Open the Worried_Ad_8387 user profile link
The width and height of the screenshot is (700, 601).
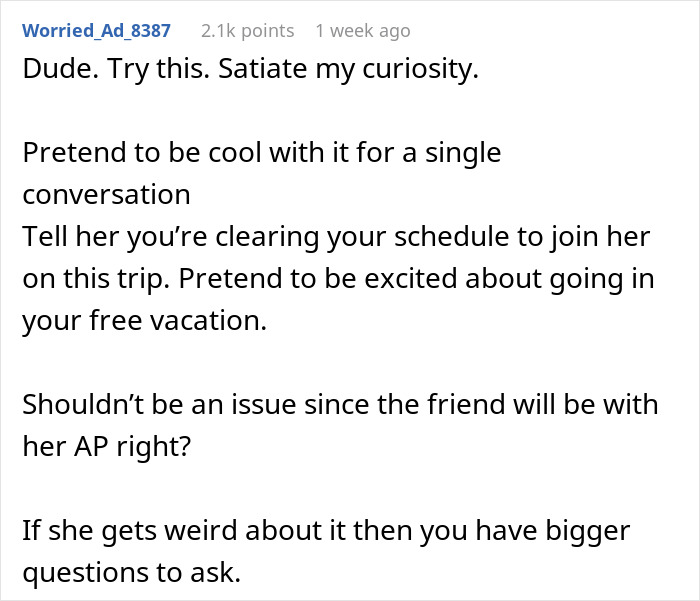[x=96, y=31]
